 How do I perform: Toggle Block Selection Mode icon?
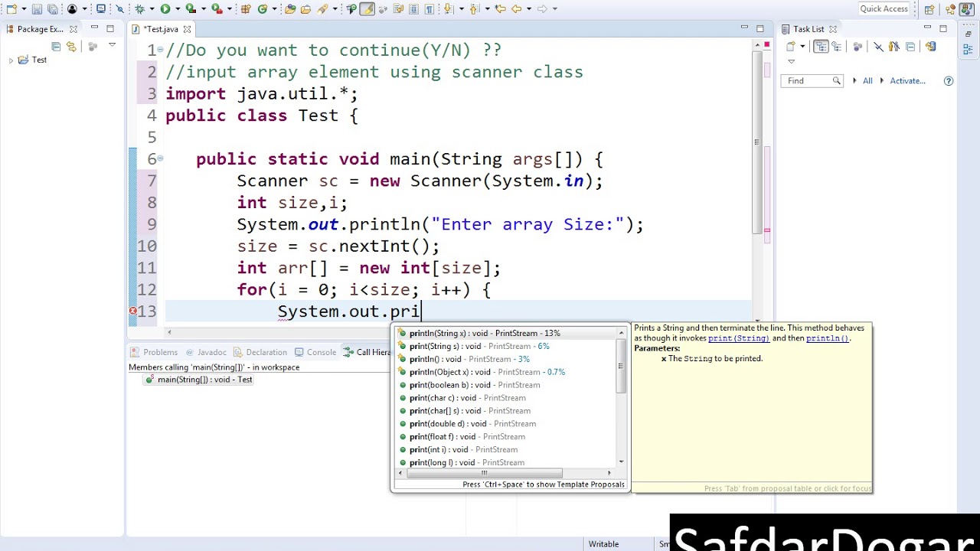click(413, 9)
